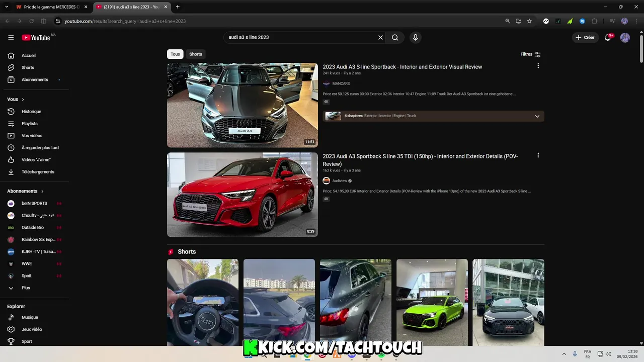Open volume control in system tray
The image size is (644, 362).
pyautogui.click(x=609, y=354)
